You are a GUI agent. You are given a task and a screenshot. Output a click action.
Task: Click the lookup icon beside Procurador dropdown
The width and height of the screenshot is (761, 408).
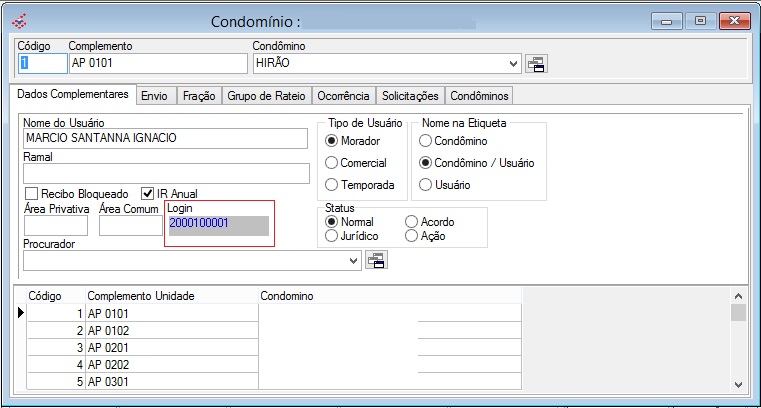point(375,260)
